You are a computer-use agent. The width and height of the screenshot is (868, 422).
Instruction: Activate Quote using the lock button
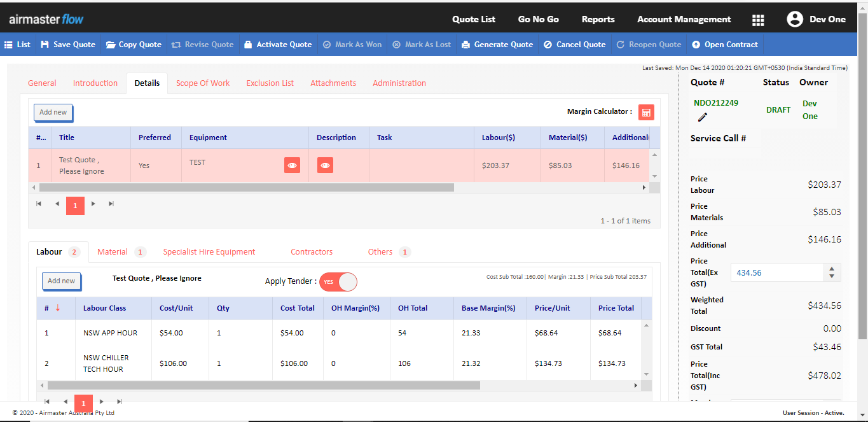[x=278, y=45]
